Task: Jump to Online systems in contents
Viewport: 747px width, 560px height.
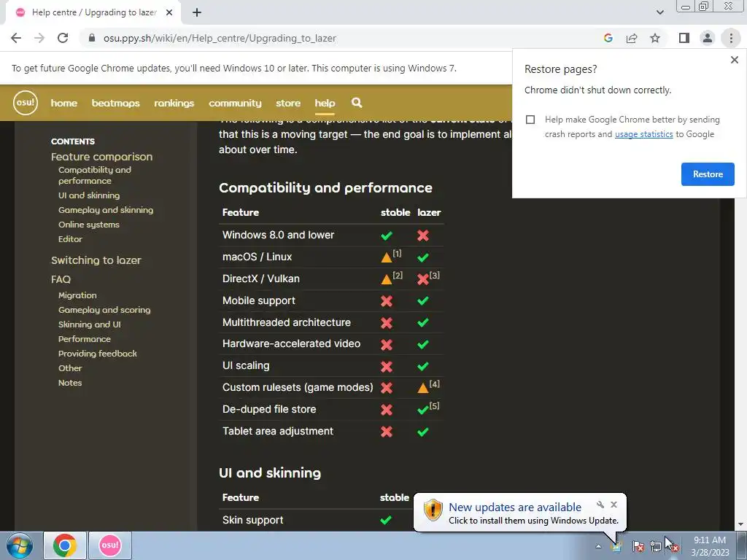Action: pyautogui.click(x=88, y=225)
